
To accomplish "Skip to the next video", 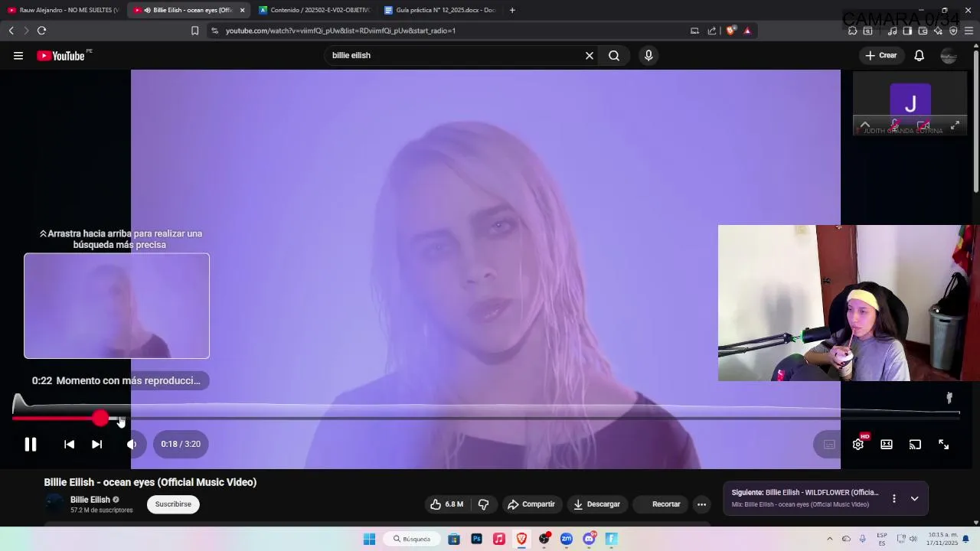I will [x=96, y=444].
